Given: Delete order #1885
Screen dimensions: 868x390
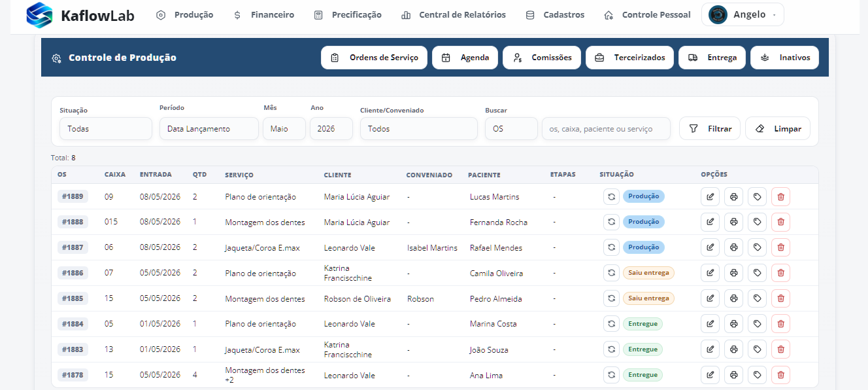Looking at the screenshot, I should click(x=780, y=298).
